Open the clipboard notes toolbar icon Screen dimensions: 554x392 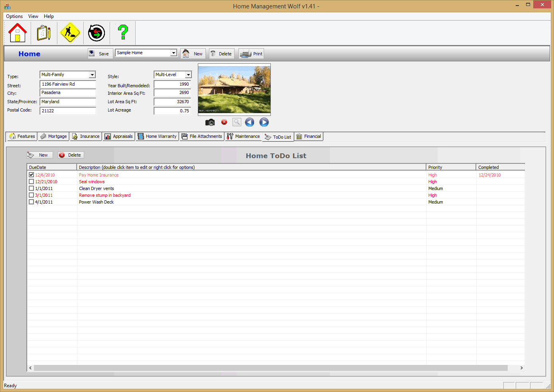[43, 33]
